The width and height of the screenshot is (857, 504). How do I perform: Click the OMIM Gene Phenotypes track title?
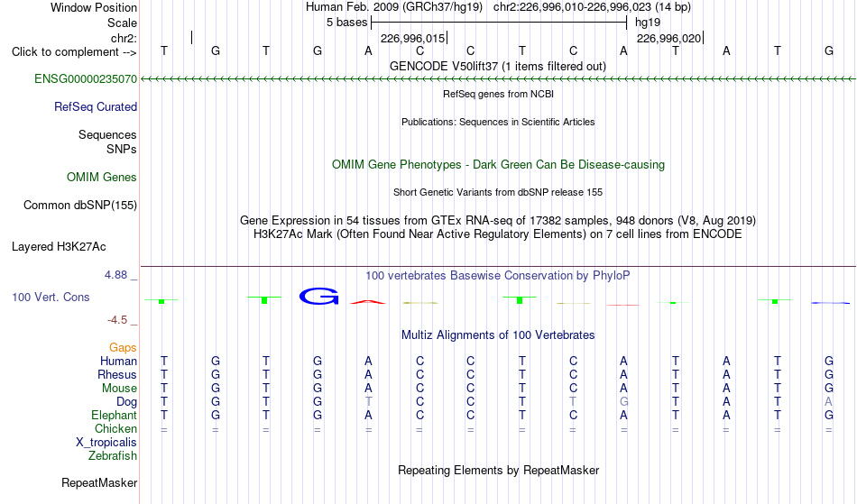499,165
